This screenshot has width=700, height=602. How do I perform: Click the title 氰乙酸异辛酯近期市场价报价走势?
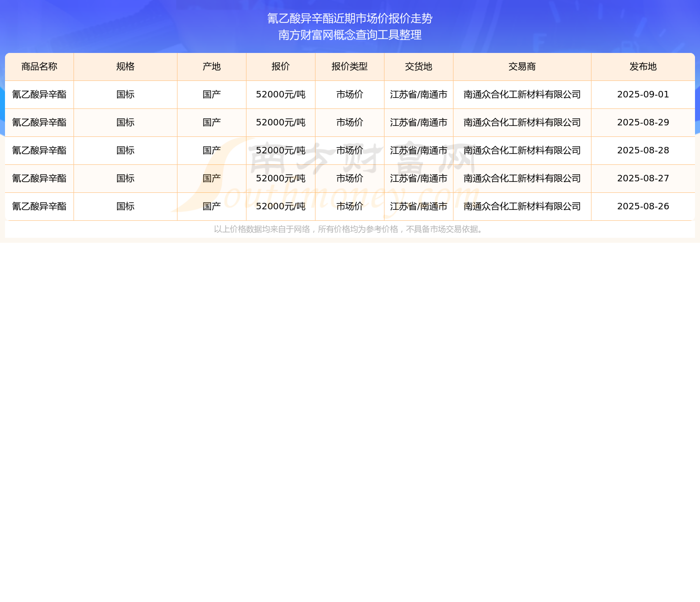(350, 18)
